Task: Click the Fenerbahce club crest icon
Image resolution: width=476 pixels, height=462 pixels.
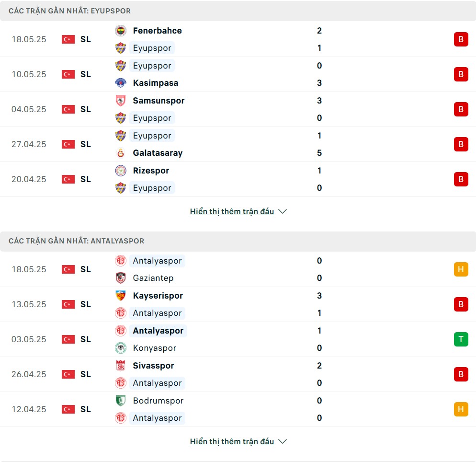Action: click(121, 31)
